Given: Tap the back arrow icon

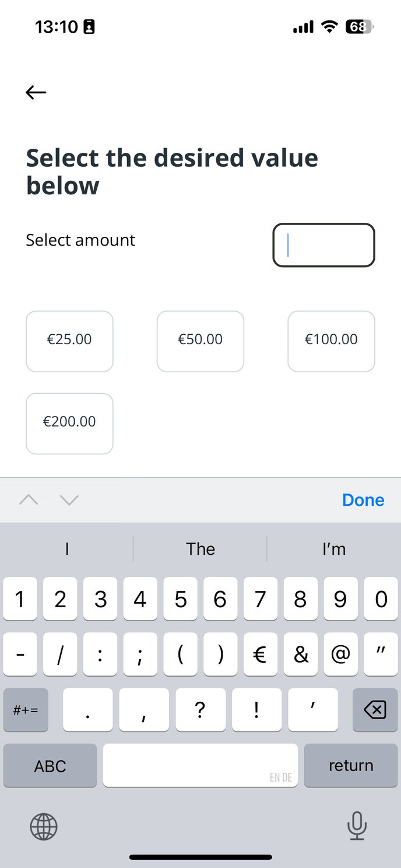Looking at the screenshot, I should click(36, 92).
